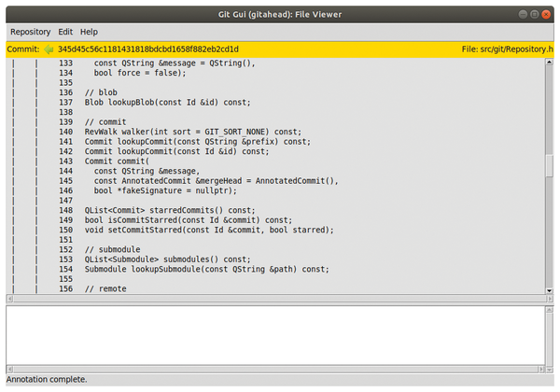Click line 152 // submodule comment
This screenshot has height=392, width=560.
(x=113, y=249)
